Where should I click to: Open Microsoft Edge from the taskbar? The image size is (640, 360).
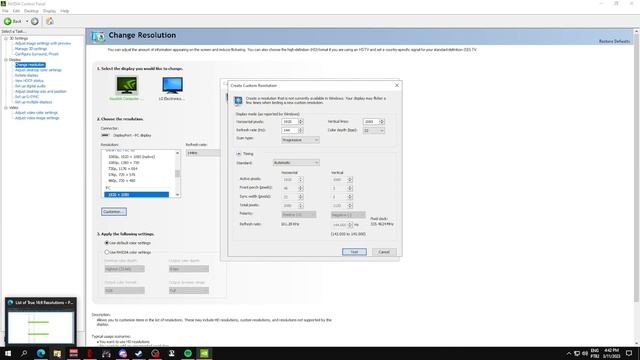(41, 353)
